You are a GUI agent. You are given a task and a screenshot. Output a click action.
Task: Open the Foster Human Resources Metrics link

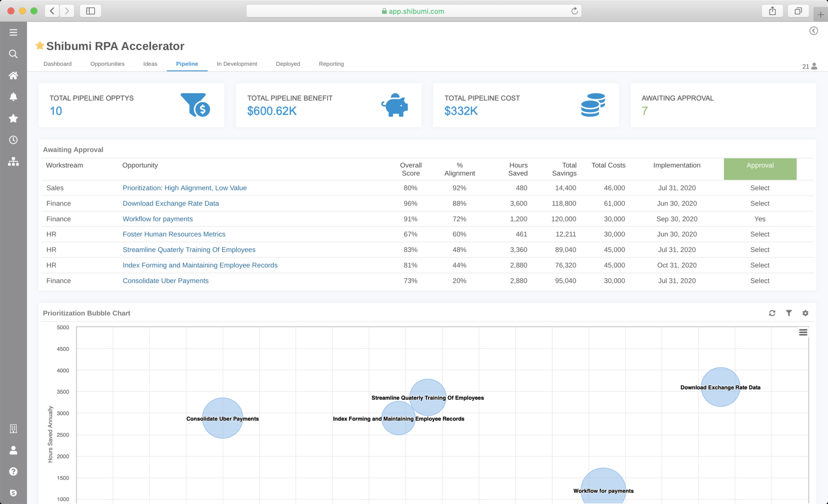point(174,234)
